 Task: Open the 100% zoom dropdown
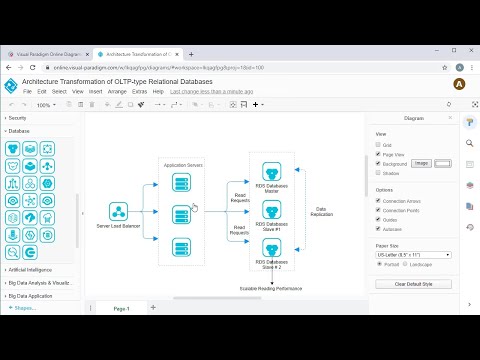click(x=46, y=105)
